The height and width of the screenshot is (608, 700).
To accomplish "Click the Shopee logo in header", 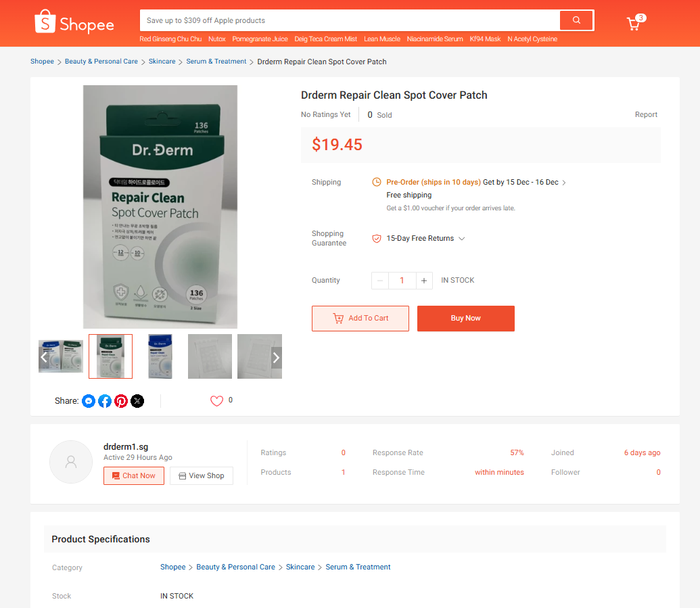I will pyautogui.click(x=74, y=23).
